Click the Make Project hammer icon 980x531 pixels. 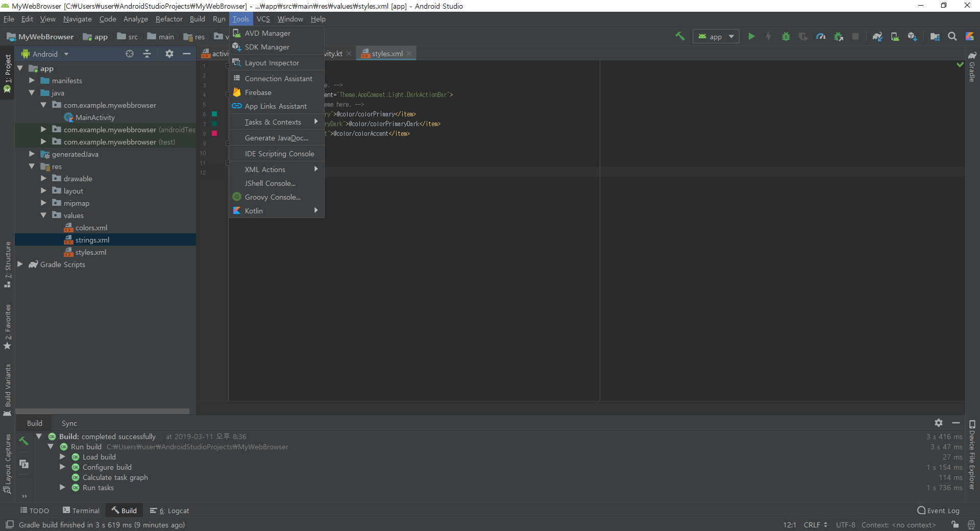point(680,36)
